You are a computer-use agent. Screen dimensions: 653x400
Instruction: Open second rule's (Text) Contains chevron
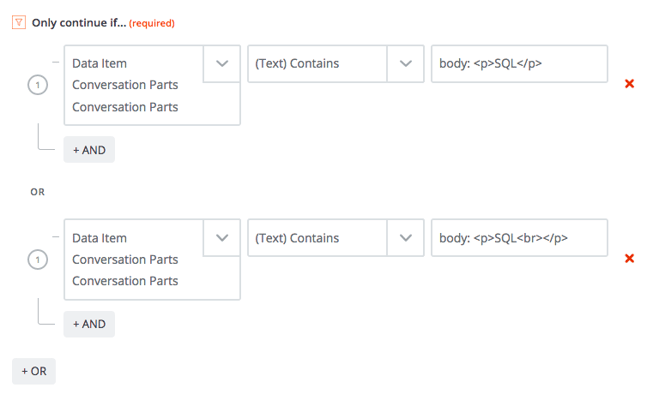(x=405, y=239)
